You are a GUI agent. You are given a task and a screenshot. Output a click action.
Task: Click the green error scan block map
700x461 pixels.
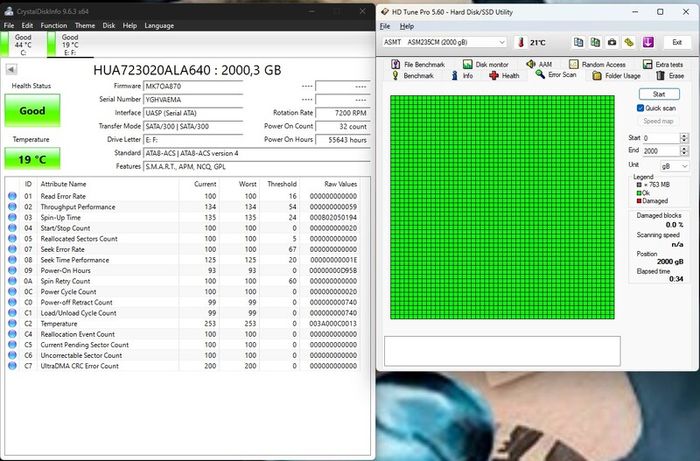click(x=502, y=207)
